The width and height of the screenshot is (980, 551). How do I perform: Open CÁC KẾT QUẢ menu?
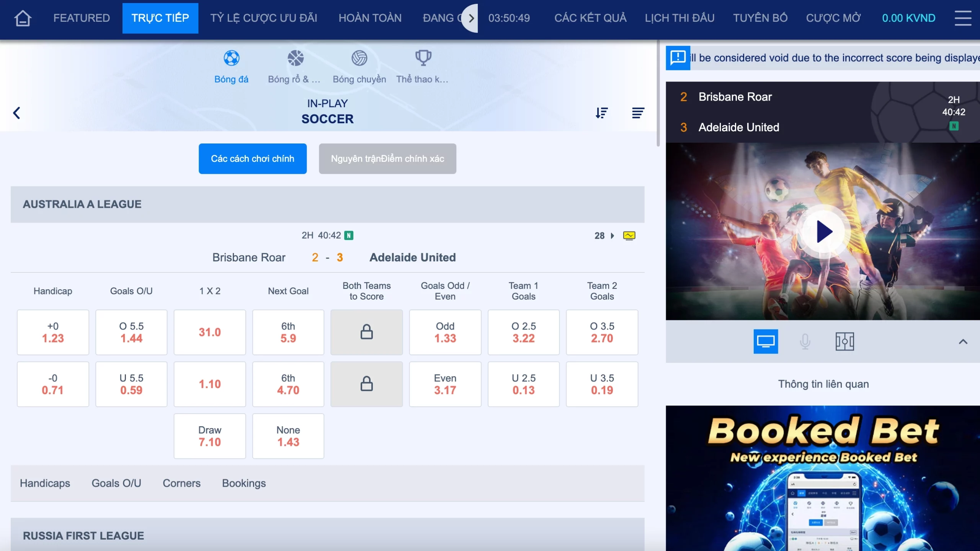(x=590, y=18)
